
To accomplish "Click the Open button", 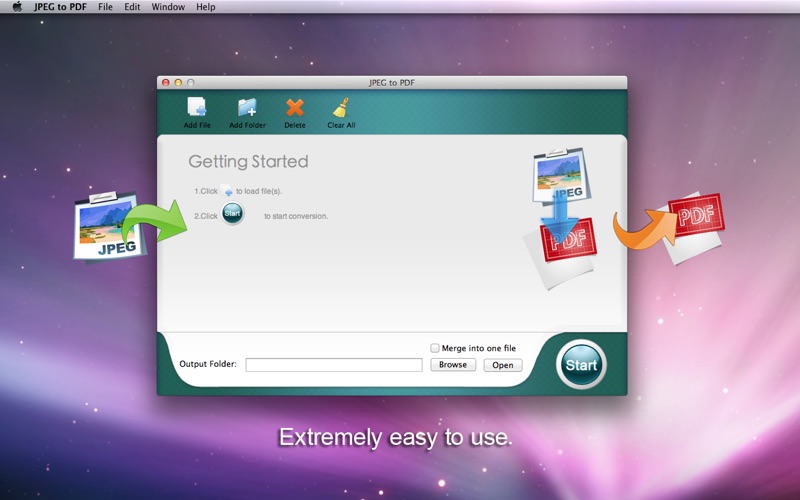I will coord(503,365).
